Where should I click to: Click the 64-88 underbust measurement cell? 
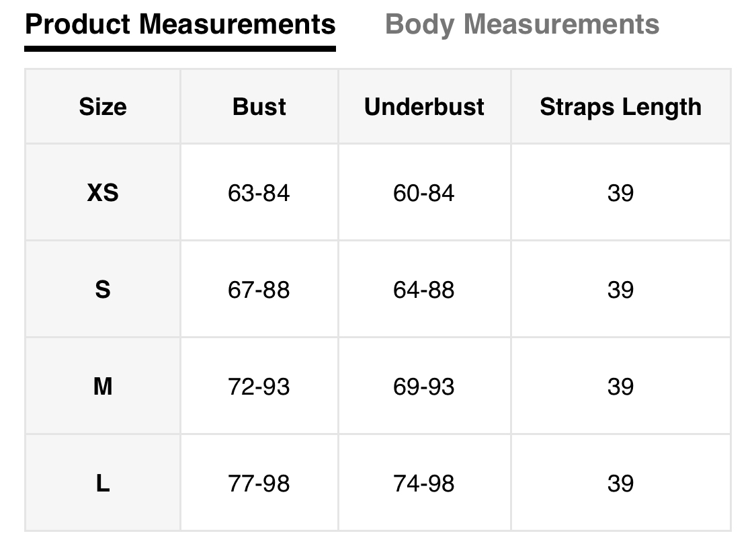coord(424,290)
